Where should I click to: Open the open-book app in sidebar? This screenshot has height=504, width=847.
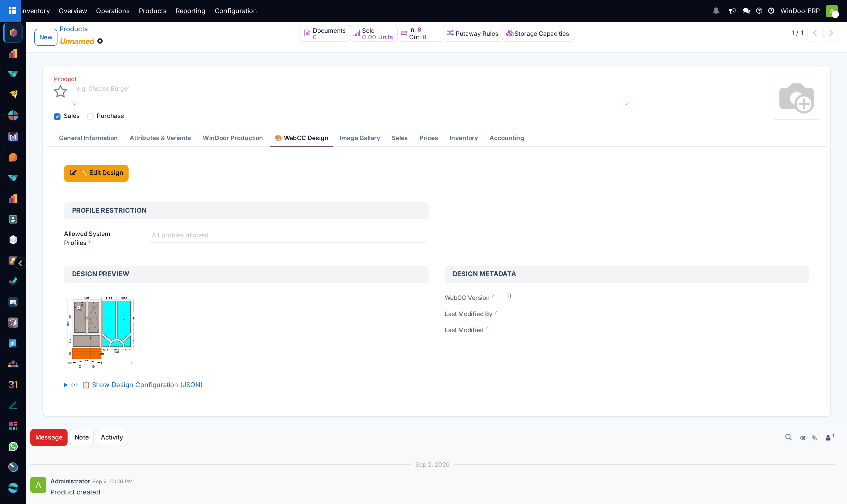[13, 302]
